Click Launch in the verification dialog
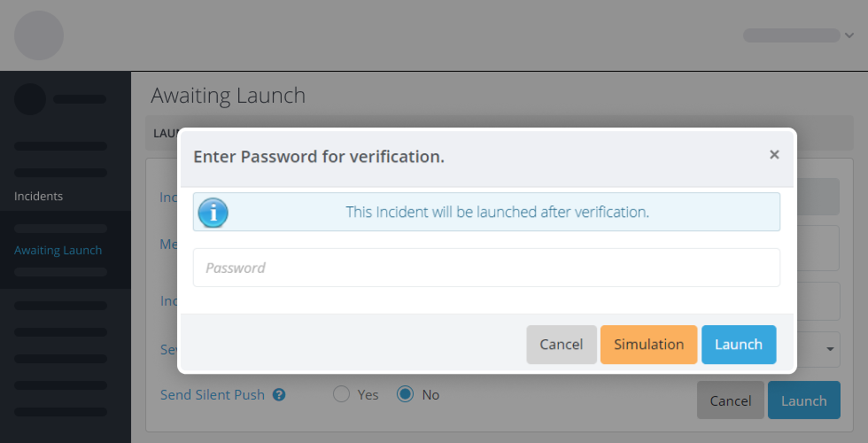Viewport: 868px width, 443px height. tap(739, 345)
